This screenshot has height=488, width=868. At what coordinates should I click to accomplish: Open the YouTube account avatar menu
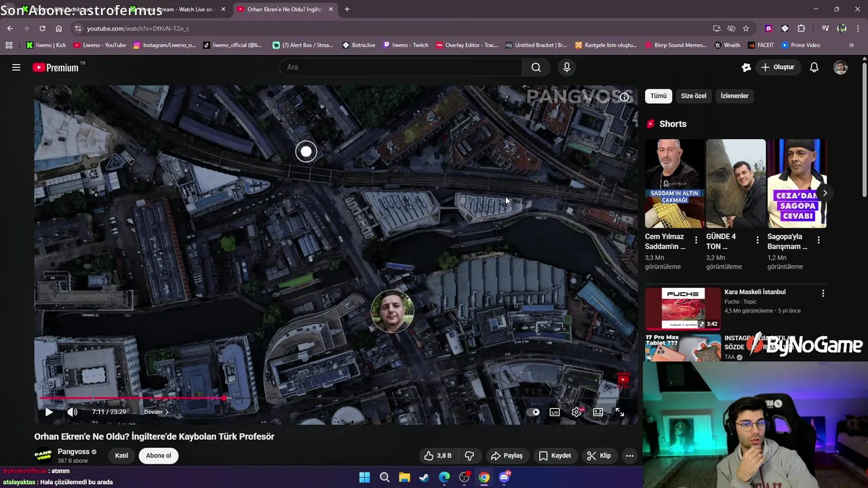click(x=840, y=67)
